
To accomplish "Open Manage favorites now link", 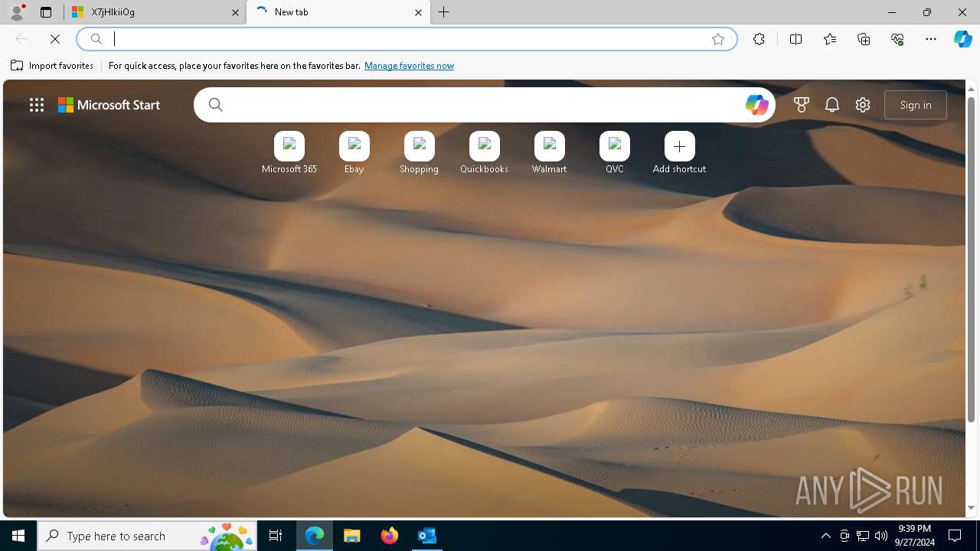I will tap(409, 66).
